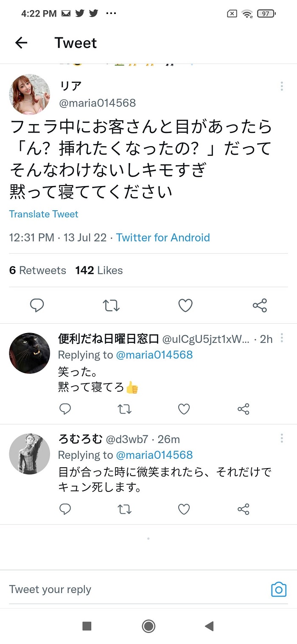The width and height of the screenshot is (297, 644).
Task: Open three-dot menu on the d3wb7 reply
Action: (282, 438)
